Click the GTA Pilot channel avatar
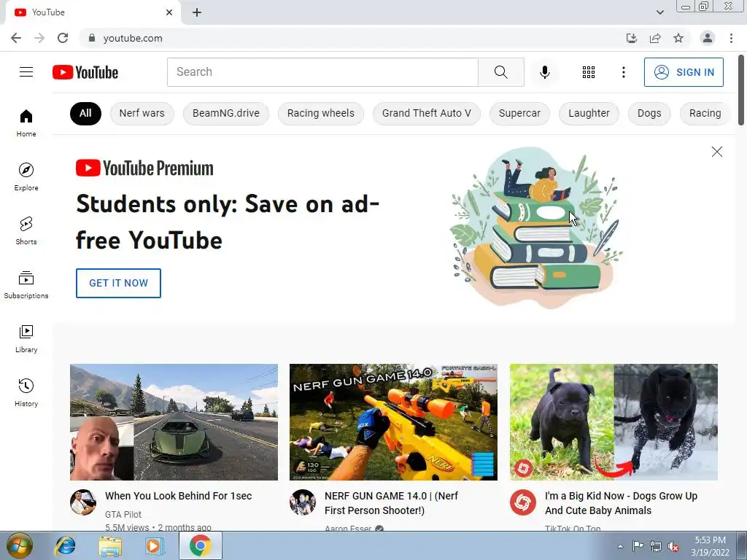This screenshot has height=560, width=747. point(83,502)
